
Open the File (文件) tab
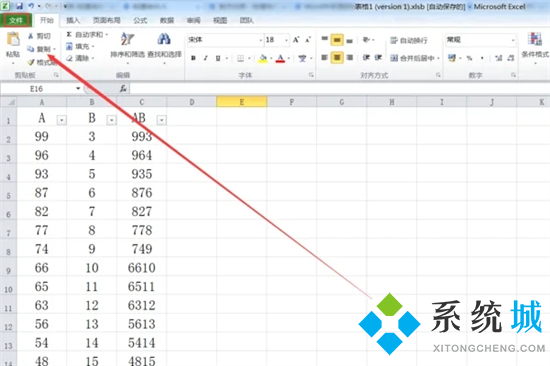16,20
